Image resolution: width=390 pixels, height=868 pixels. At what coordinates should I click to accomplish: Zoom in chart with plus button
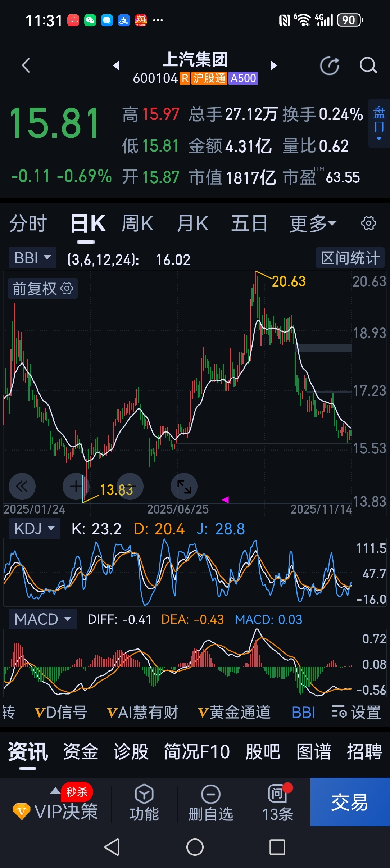(76, 487)
